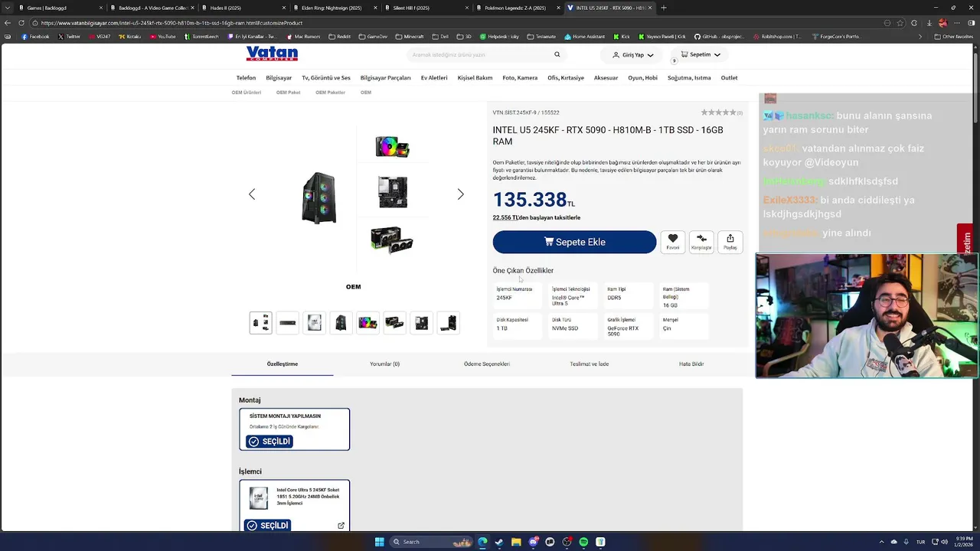The height and width of the screenshot is (551, 980).
Task: Add product to favorites via heart icon
Action: pos(672,242)
